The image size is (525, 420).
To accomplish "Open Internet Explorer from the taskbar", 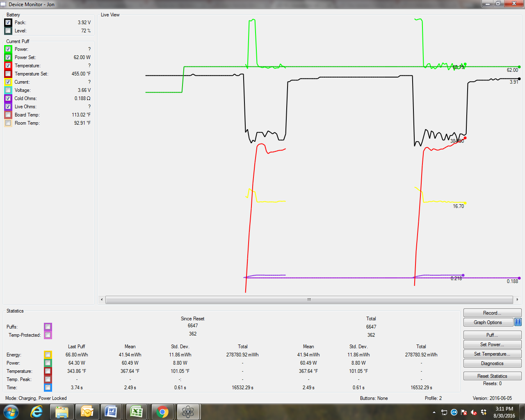I will tap(37, 411).
